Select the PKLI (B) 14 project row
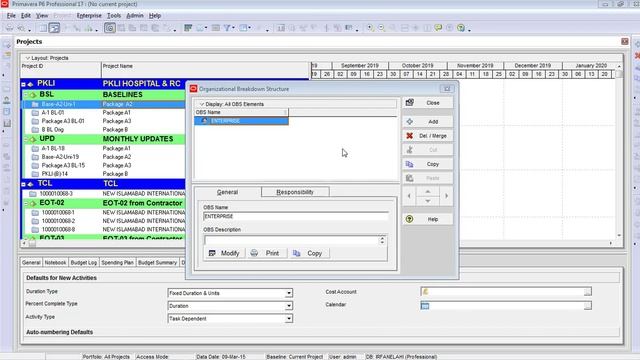 click(x=103, y=174)
